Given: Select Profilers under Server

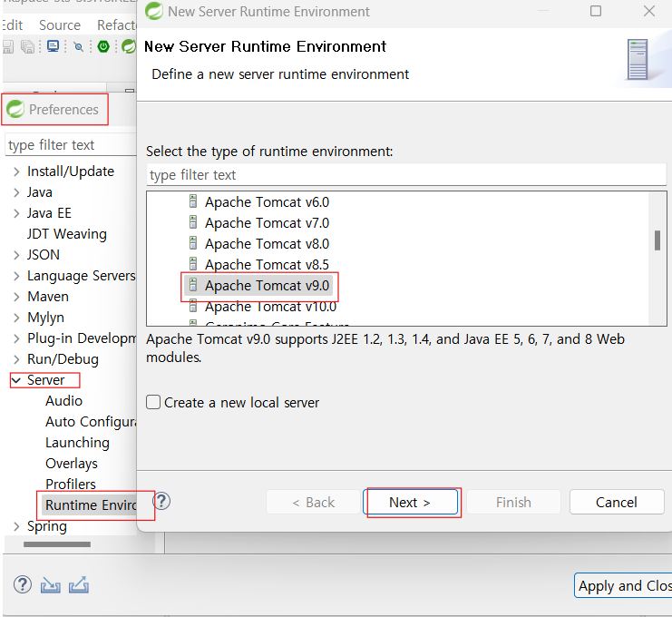Looking at the screenshot, I should 71,485.
